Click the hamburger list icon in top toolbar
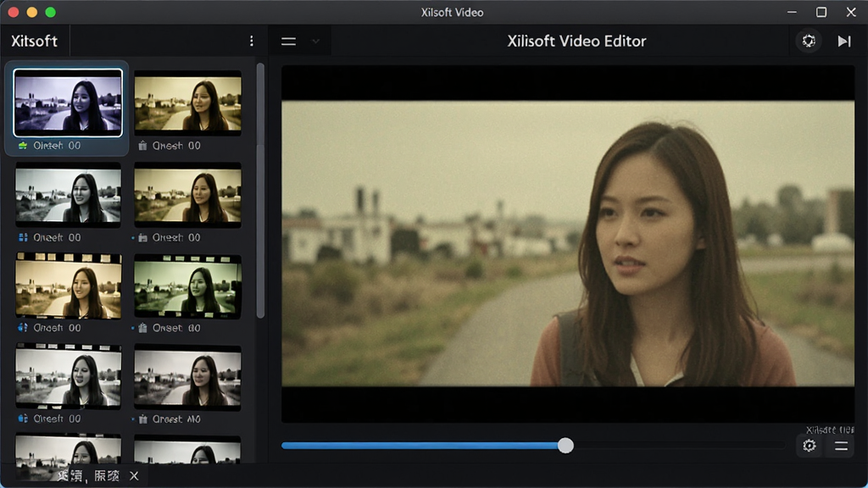Image resolution: width=868 pixels, height=488 pixels. pos(288,42)
